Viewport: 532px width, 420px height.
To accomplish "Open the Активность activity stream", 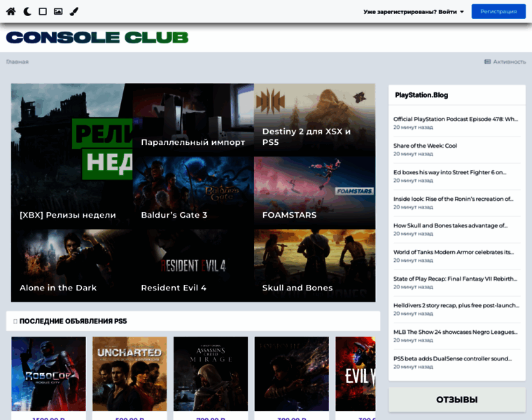I will tap(505, 62).
